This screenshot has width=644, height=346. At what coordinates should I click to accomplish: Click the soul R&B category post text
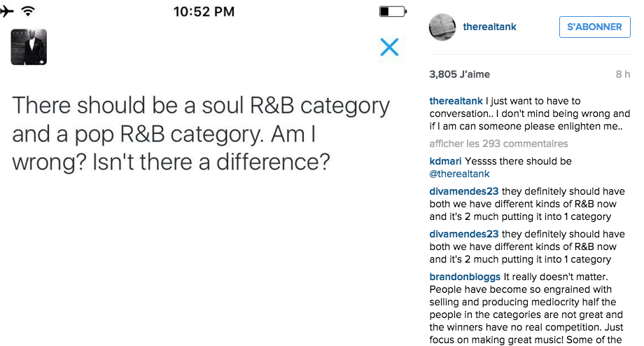[201, 134]
